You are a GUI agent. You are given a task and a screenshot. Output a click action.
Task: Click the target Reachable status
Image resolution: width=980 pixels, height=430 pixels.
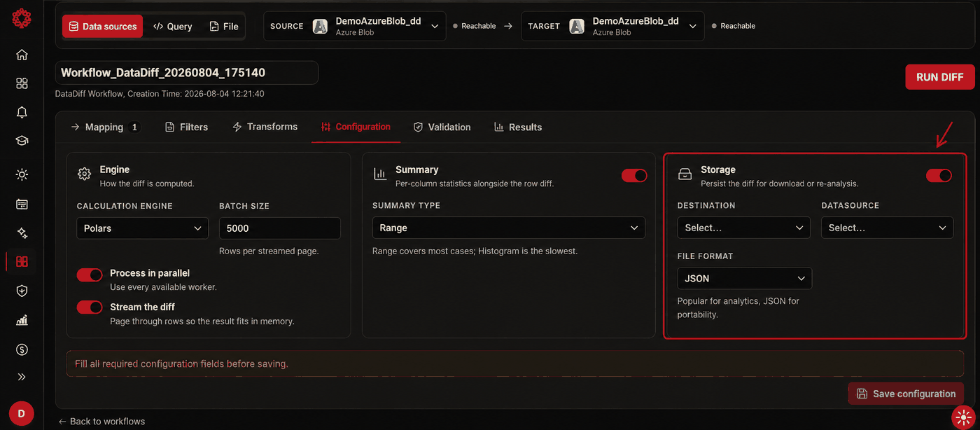coord(733,26)
